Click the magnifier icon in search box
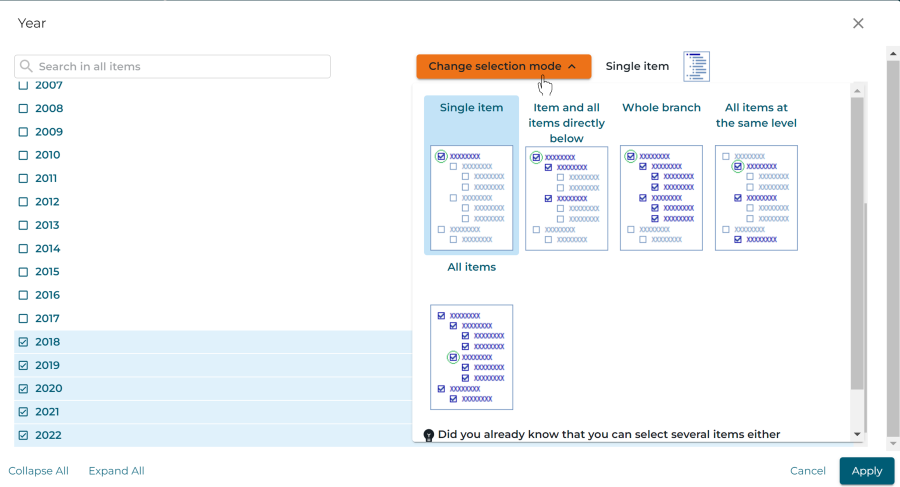 click(27, 66)
